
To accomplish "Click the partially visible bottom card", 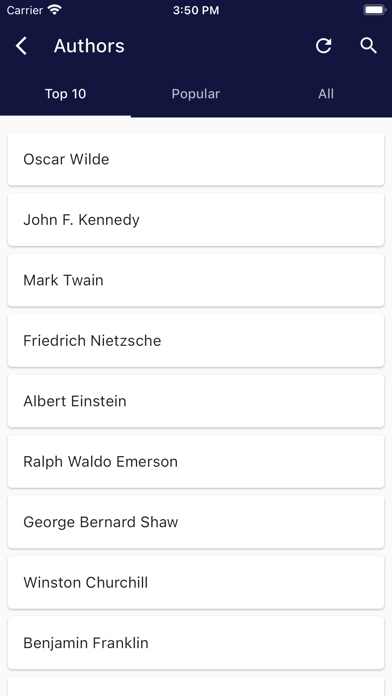I will pyautogui.click(x=196, y=687).
